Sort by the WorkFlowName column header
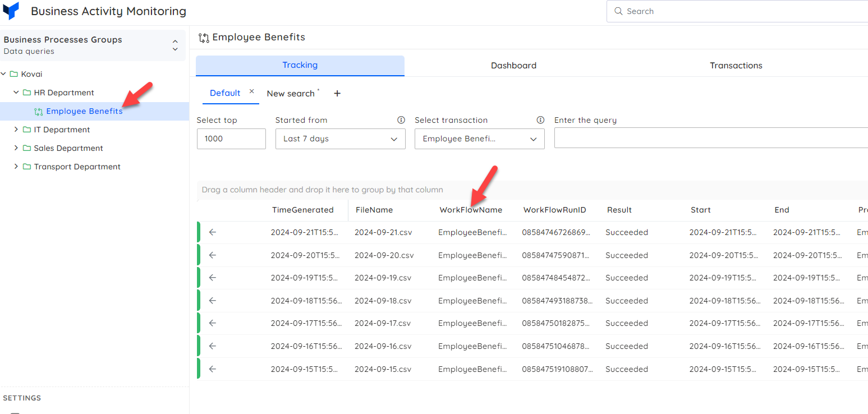The width and height of the screenshot is (868, 414). [x=471, y=210]
